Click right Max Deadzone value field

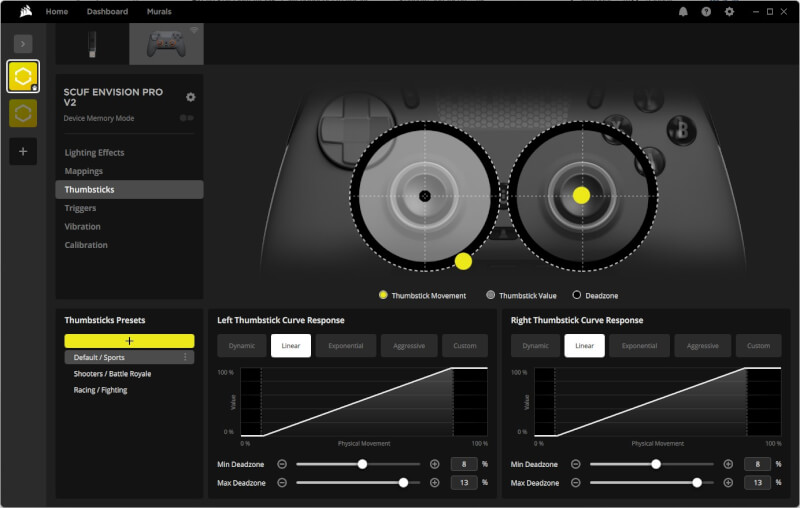tap(758, 482)
